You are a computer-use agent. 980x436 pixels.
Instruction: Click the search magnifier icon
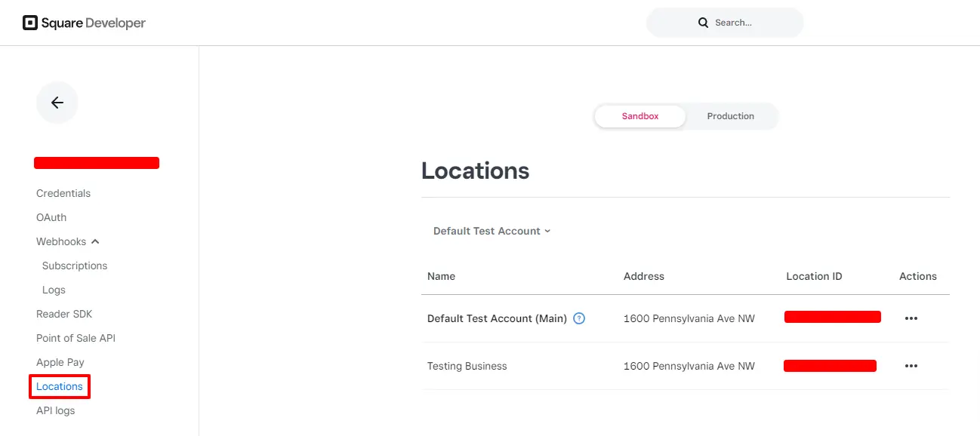pos(703,23)
